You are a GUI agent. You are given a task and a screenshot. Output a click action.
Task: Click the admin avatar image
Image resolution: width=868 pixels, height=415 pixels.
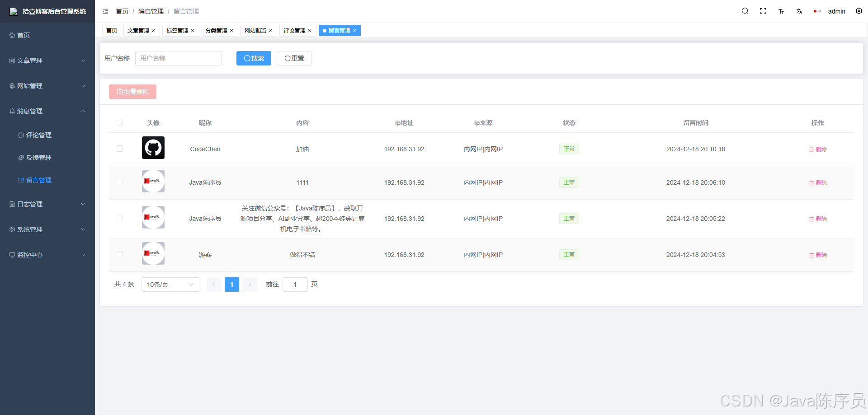tap(817, 11)
